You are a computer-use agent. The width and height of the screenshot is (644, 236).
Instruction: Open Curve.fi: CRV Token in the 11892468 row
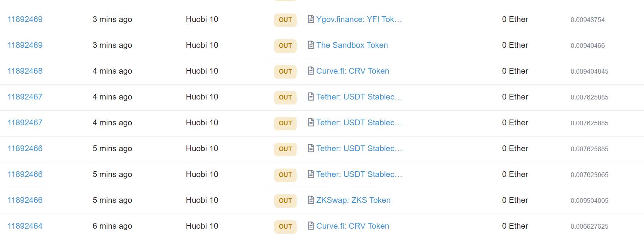tap(352, 71)
